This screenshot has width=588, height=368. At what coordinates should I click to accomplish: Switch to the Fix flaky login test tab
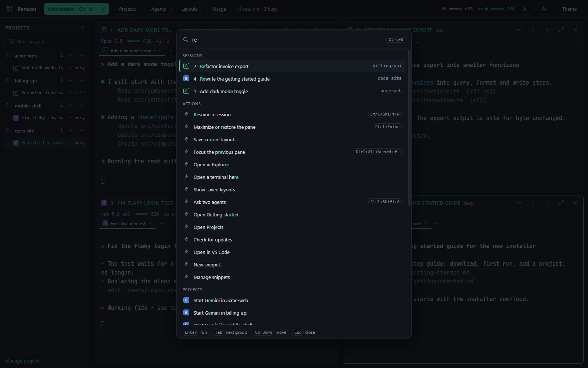coord(128,223)
